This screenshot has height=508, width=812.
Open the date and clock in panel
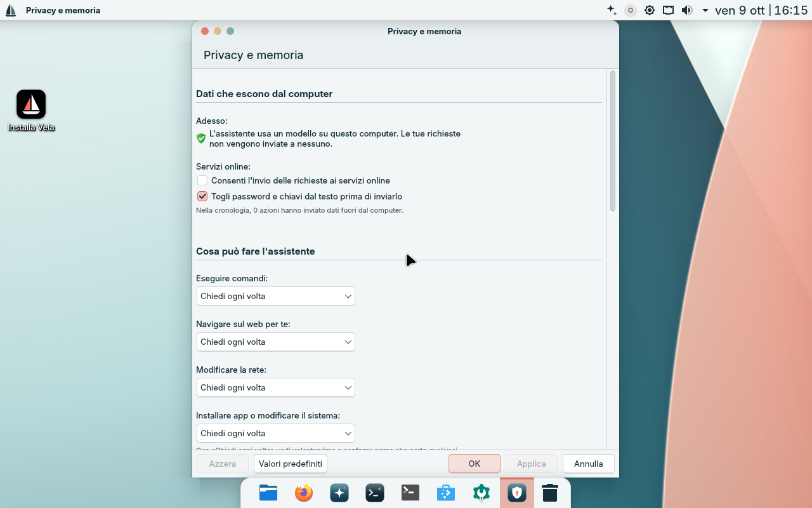point(761,10)
